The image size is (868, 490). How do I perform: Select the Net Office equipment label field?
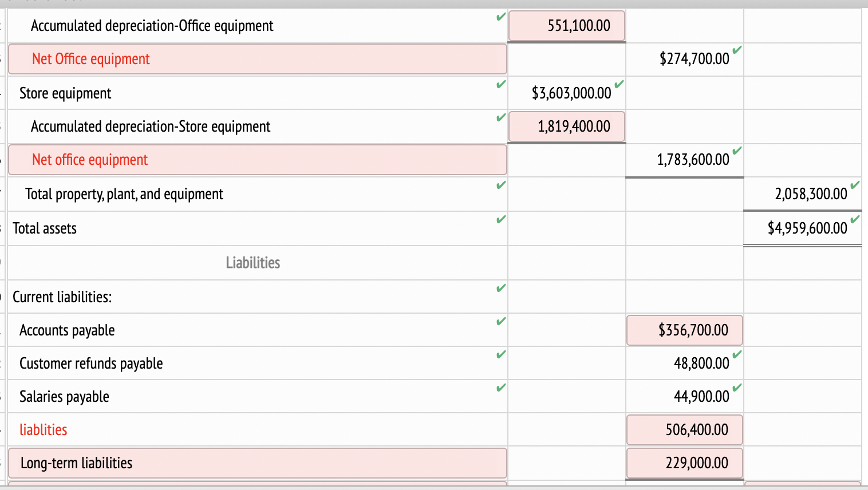257,59
